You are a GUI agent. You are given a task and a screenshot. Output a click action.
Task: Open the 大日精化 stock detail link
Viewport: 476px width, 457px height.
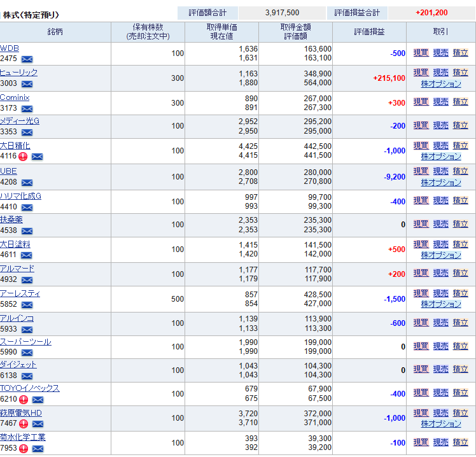pyautogui.click(x=15, y=146)
